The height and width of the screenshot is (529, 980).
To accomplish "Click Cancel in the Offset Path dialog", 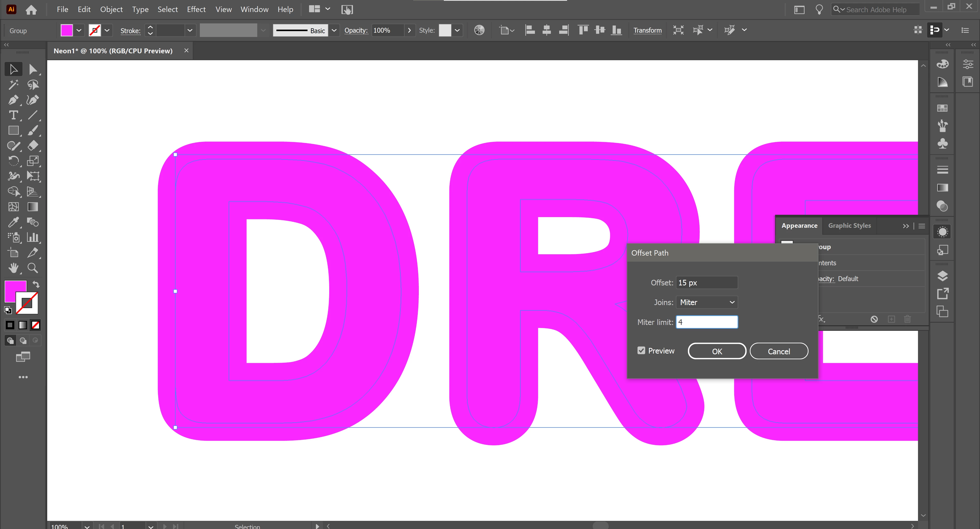I will point(779,351).
